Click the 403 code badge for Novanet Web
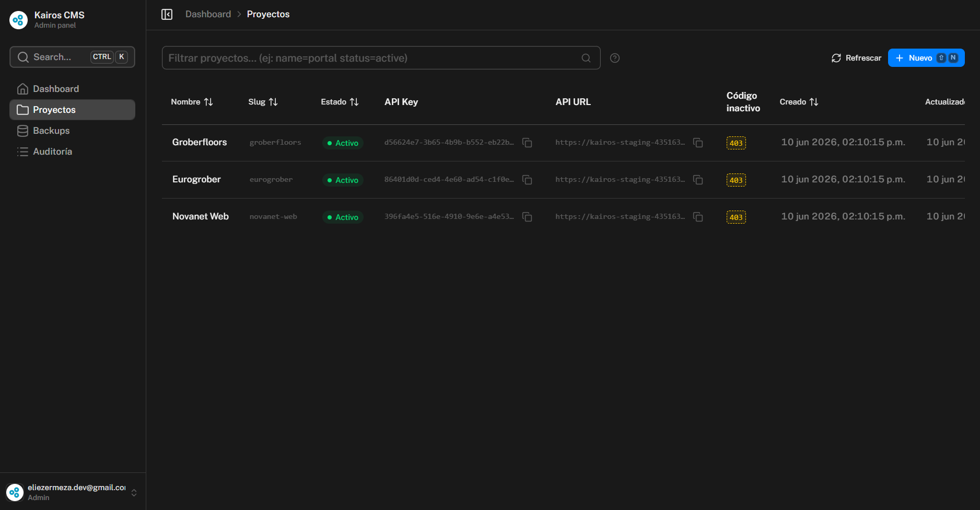980x510 pixels. (x=736, y=217)
